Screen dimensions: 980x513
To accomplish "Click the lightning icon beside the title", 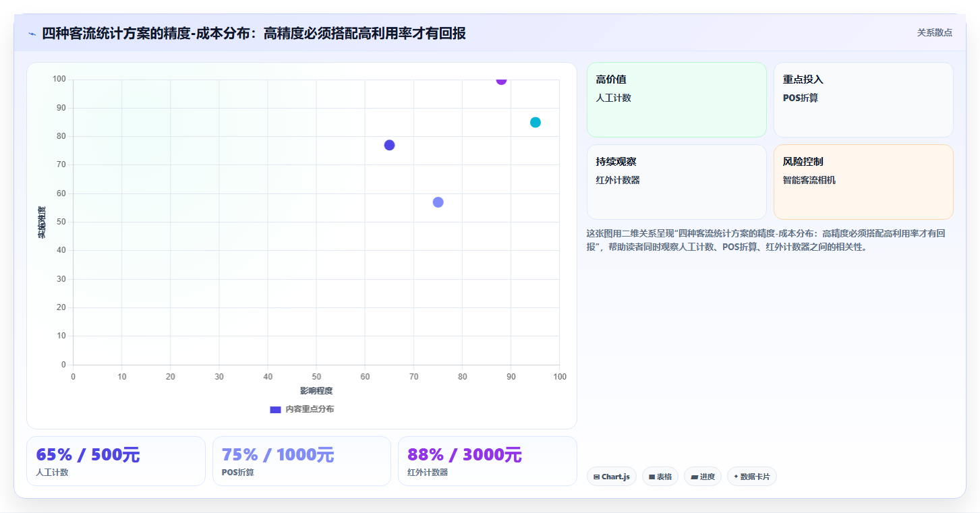I will coord(32,34).
